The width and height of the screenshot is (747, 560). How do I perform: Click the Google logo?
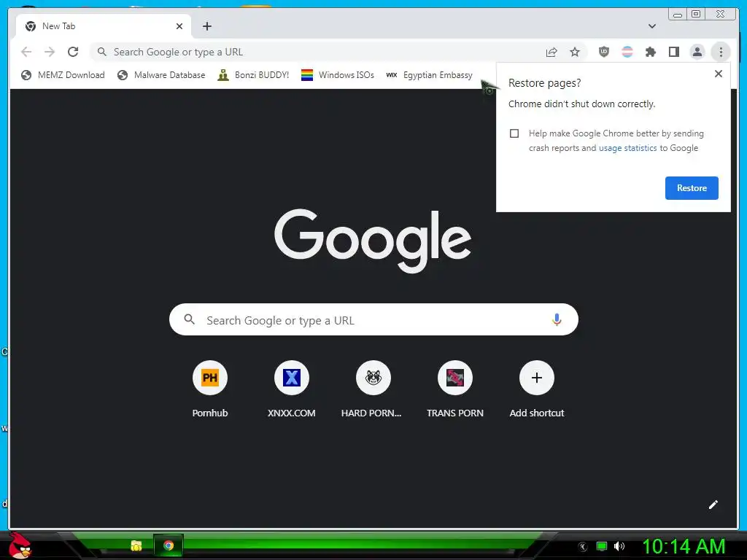coord(373,241)
